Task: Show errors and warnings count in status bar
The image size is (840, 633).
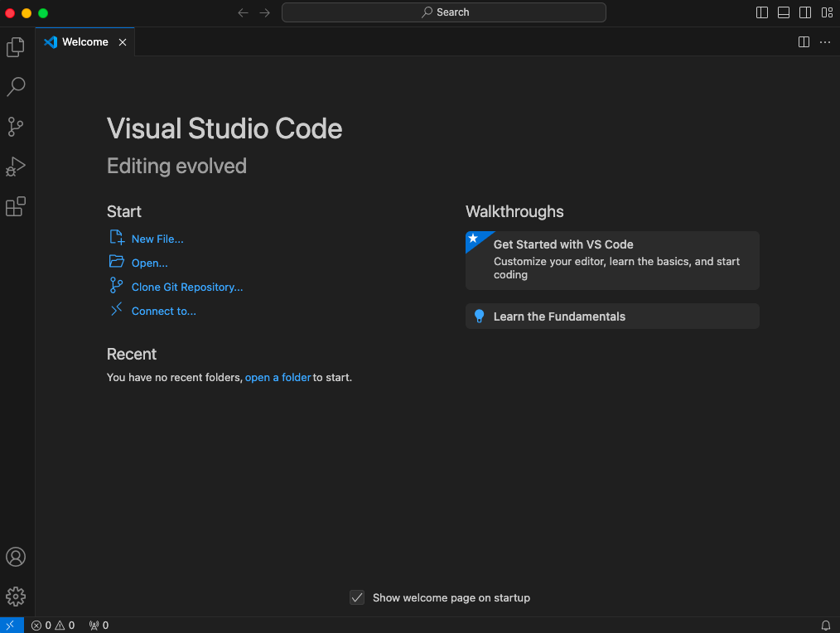Action: click(53, 625)
